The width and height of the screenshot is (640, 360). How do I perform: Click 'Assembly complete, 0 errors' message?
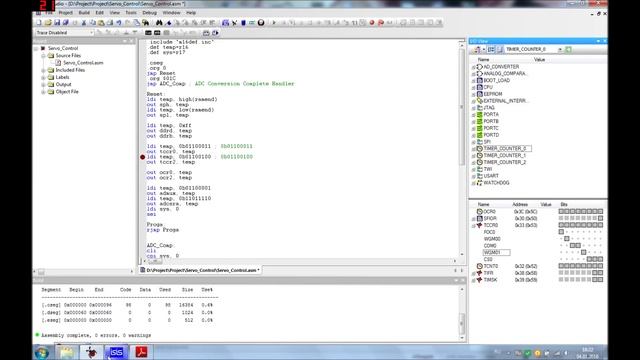96,335
